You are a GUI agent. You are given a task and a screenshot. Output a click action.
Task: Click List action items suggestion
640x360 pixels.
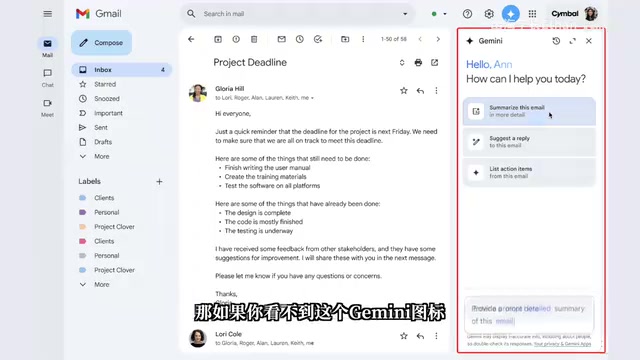point(529,172)
